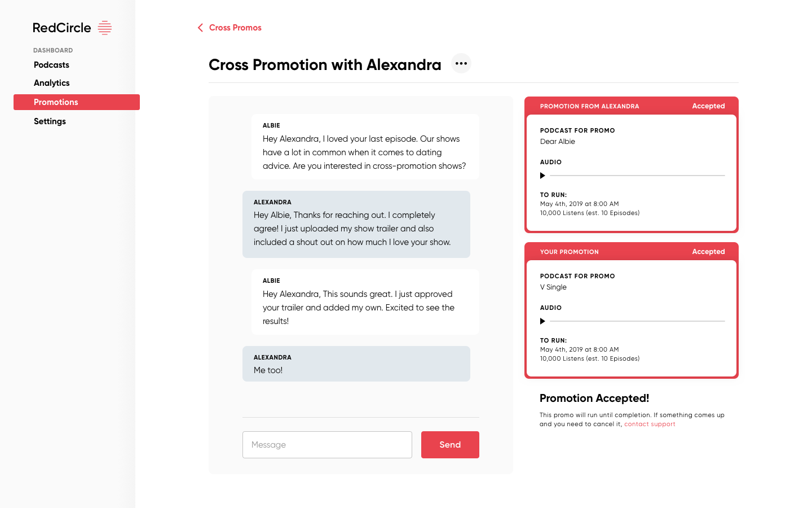Play the V Single promo audio
The height and width of the screenshot is (508, 812).
click(x=542, y=321)
